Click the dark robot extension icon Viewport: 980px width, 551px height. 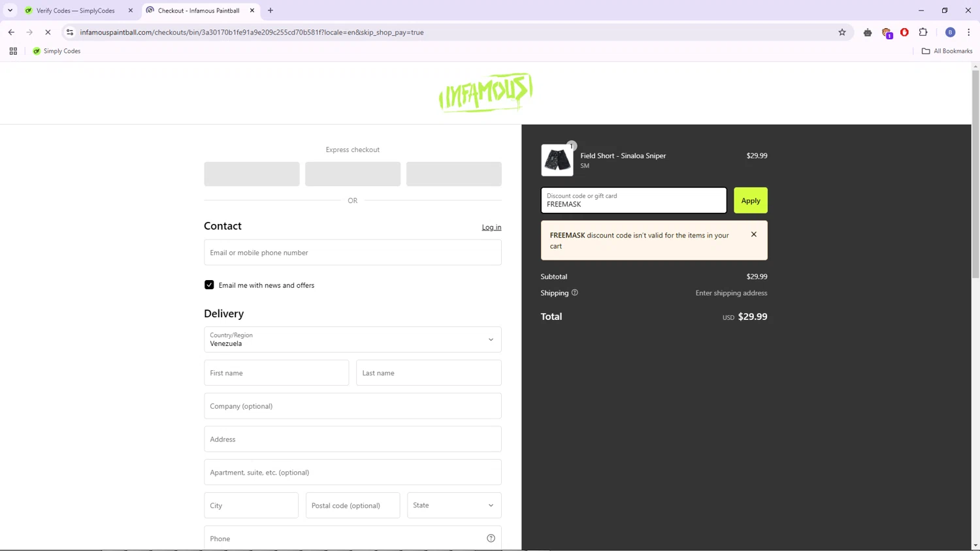click(x=868, y=32)
